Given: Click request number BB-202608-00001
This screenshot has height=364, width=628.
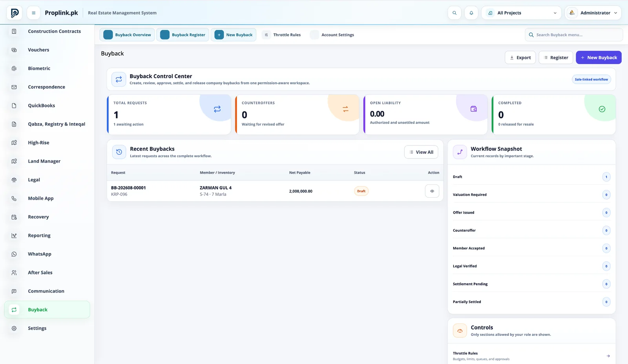Looking at the screenshot, I should tap(128, 188).
